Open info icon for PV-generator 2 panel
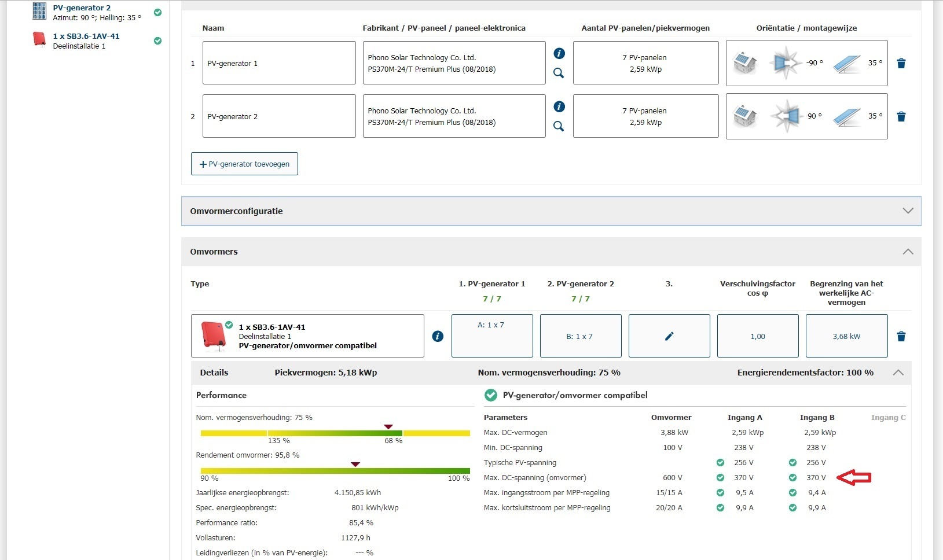The height and width of the screenshot is (560, 943). (559, 106)
